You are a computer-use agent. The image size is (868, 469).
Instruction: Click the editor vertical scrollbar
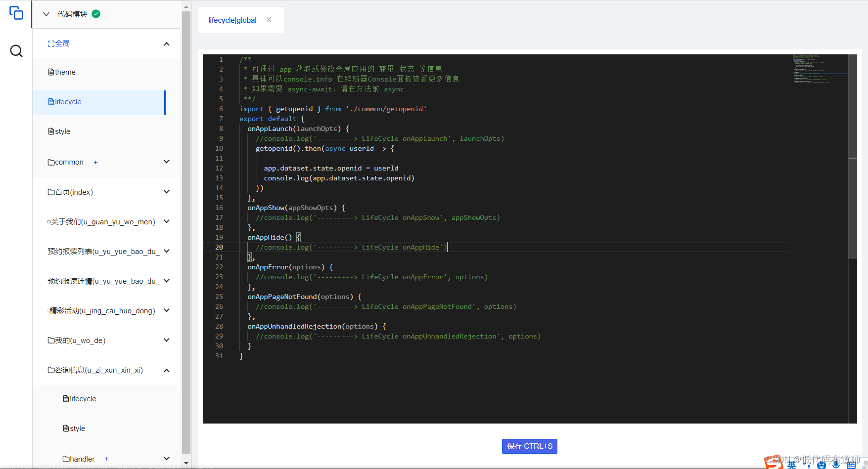[x=853, y=157]
